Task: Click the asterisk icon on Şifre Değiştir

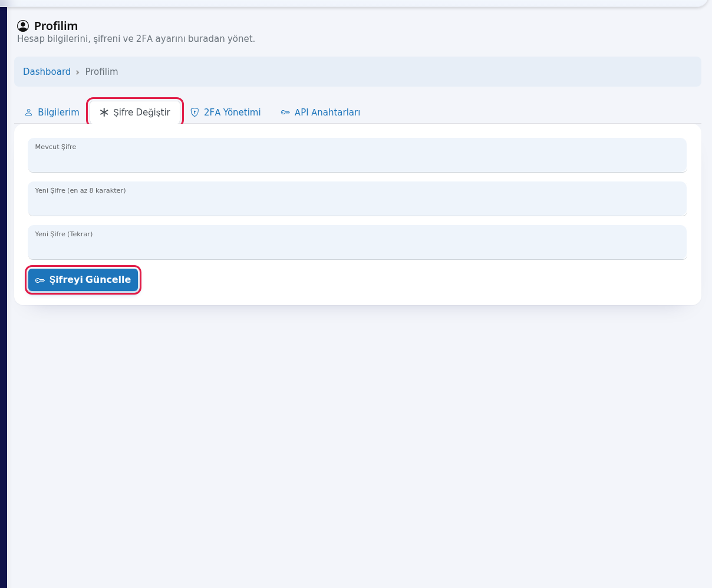Action: pyautogui.click(x=104, y=112)
